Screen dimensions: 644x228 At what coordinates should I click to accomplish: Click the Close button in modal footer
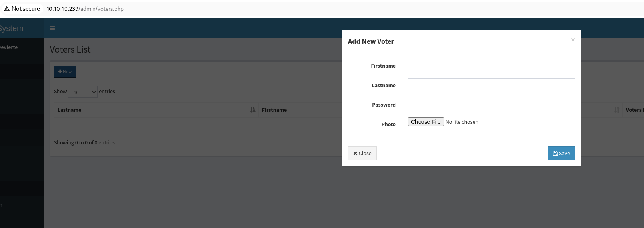[x=362, y=153]
